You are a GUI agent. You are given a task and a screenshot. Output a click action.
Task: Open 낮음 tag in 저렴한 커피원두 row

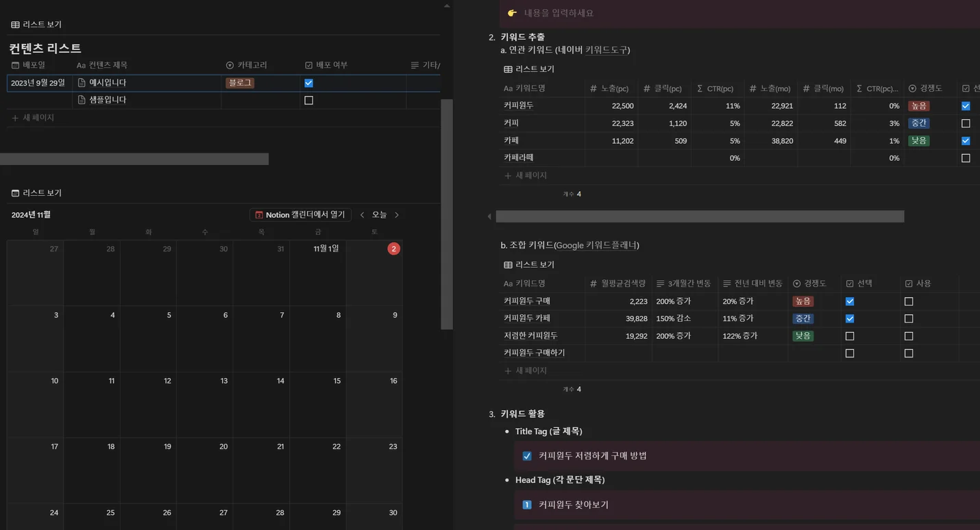pos(803,336)
